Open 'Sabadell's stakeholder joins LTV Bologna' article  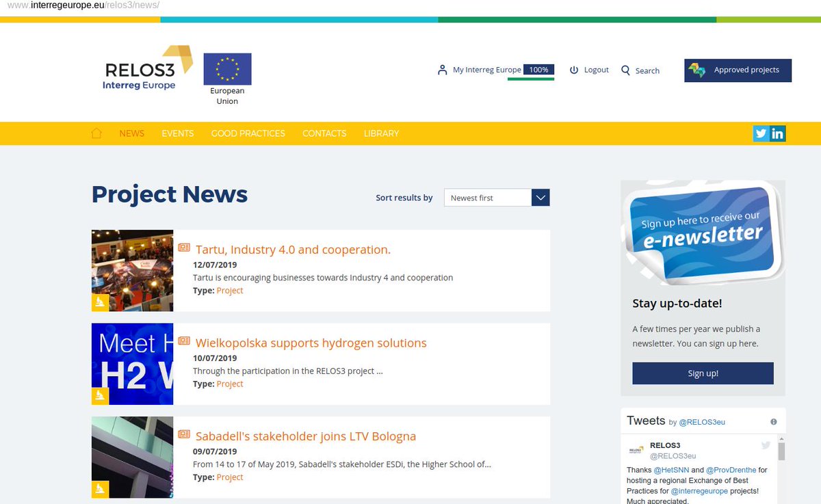(306, 436)
